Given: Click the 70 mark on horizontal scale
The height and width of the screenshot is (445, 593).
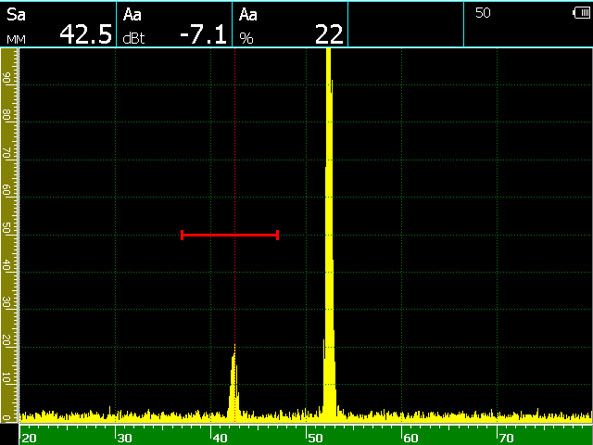Looking at the screenshot, I should pos(506,438).
